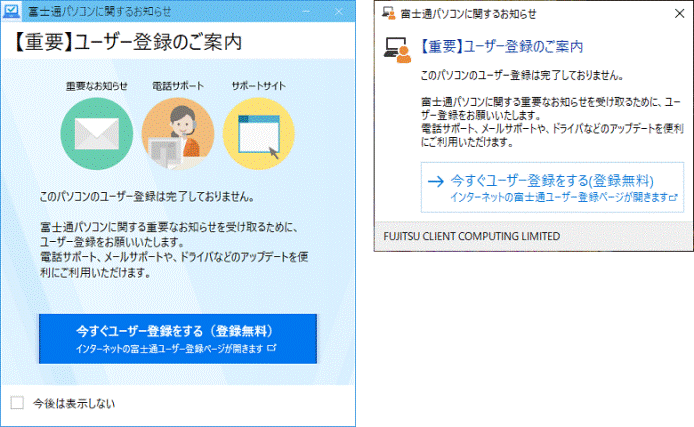Click the phone support operator icon

(x=177, y=132)
